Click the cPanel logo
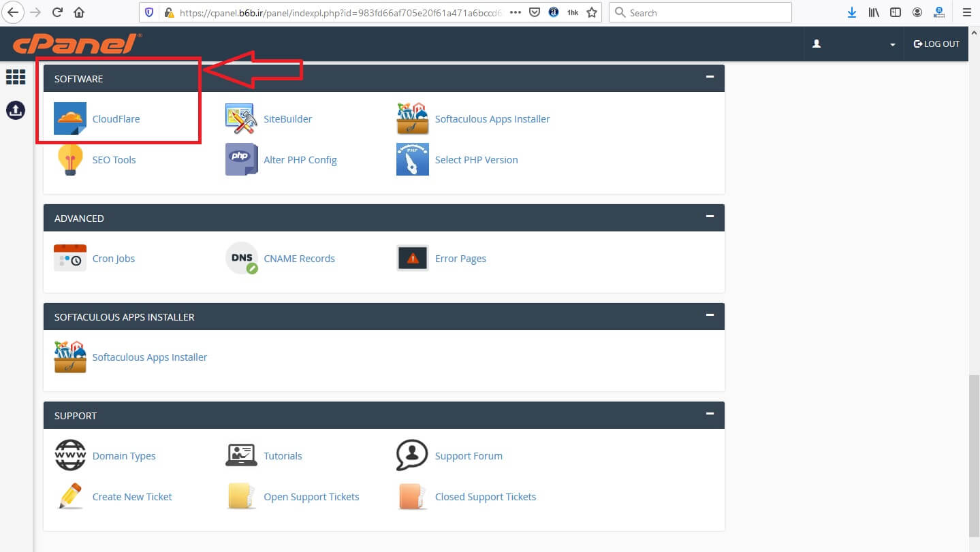The width and height of the screenshot is (980, 552). point(76,44)
